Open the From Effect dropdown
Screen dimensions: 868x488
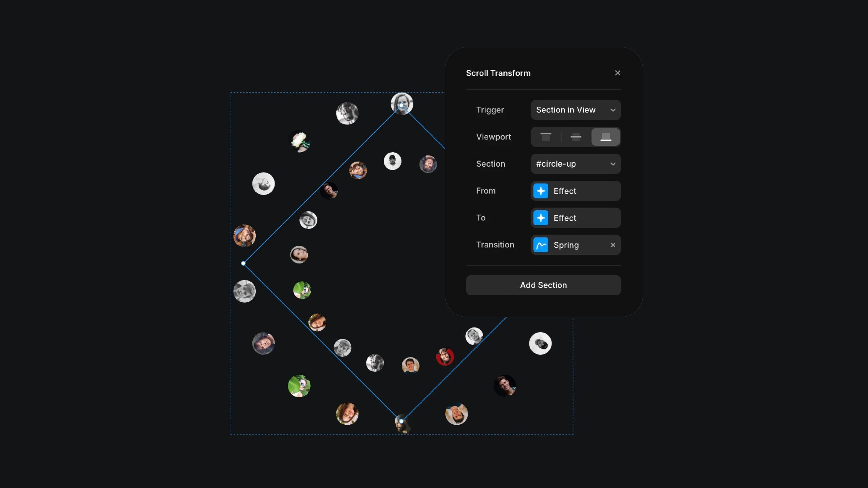click(x=575, y=191)
